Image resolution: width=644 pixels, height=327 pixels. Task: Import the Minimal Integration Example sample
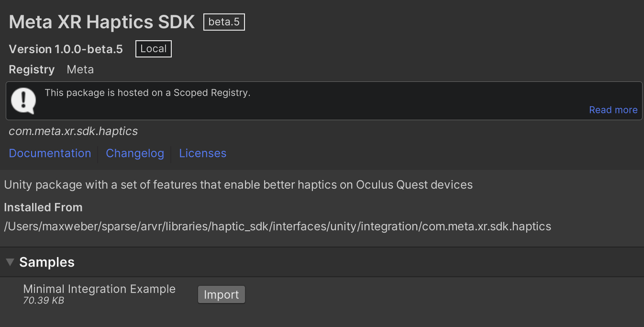221,294
